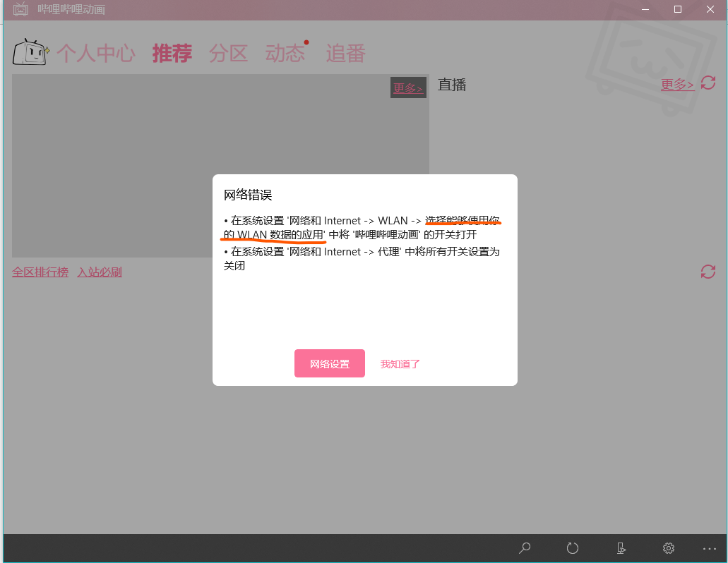Screen dimensions: 728x563
Task: Open the 个人中心 tab
Action: point(96,54)
